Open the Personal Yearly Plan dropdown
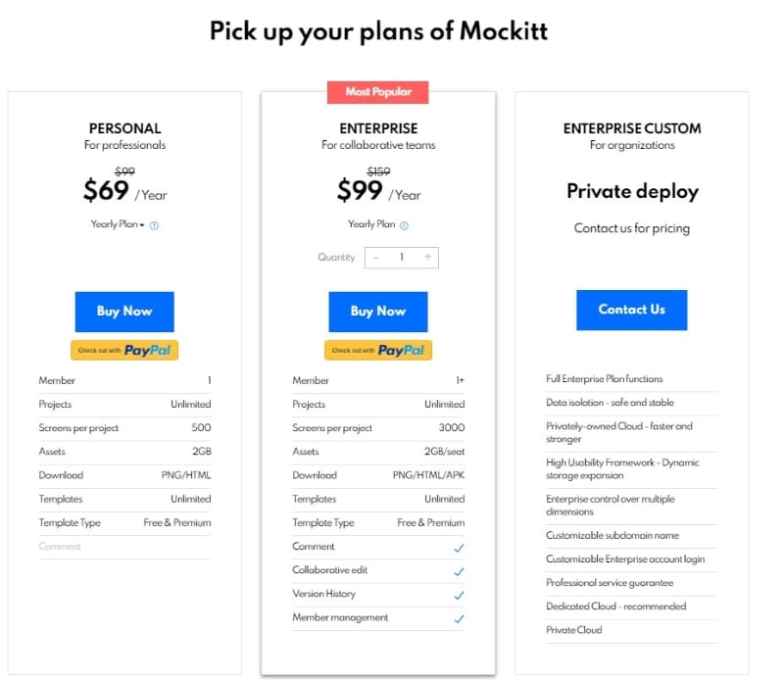 118,224
